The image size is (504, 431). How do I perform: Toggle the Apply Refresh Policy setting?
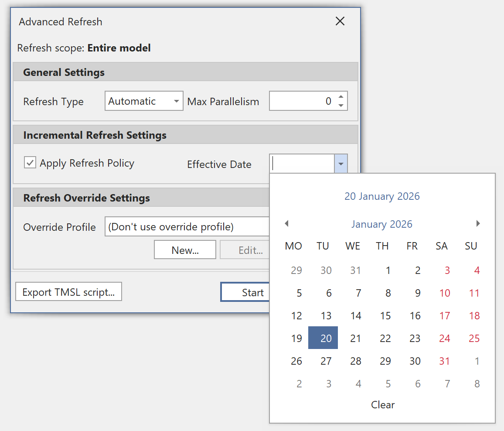point(29,163)
